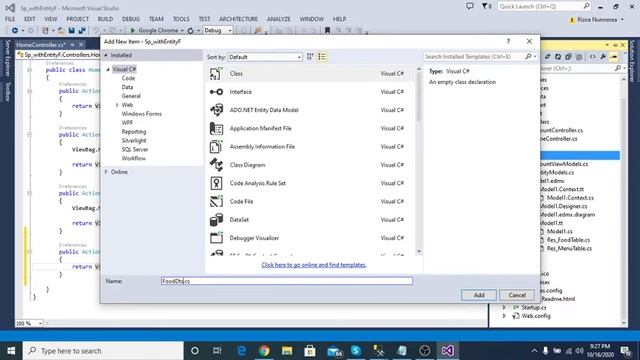Expand the Web tree node
Image resolution: width=640 pixels, height=360 pixels.
click(117, 105)
